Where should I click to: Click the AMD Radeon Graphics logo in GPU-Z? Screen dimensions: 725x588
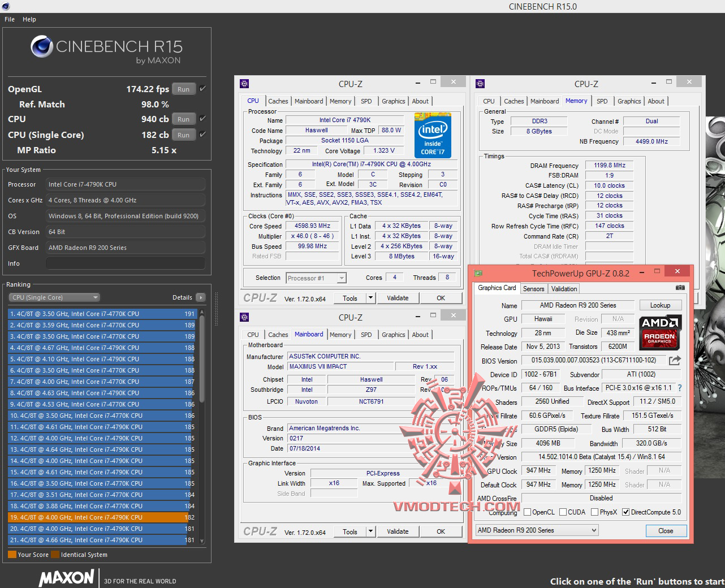coord(660,332)
